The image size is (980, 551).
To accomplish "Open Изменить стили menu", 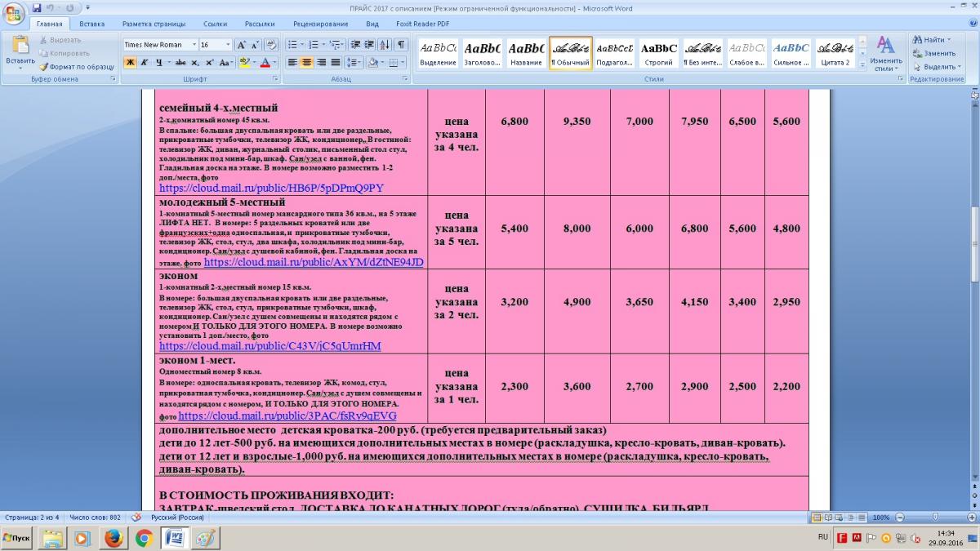I will tap(885, 53).
